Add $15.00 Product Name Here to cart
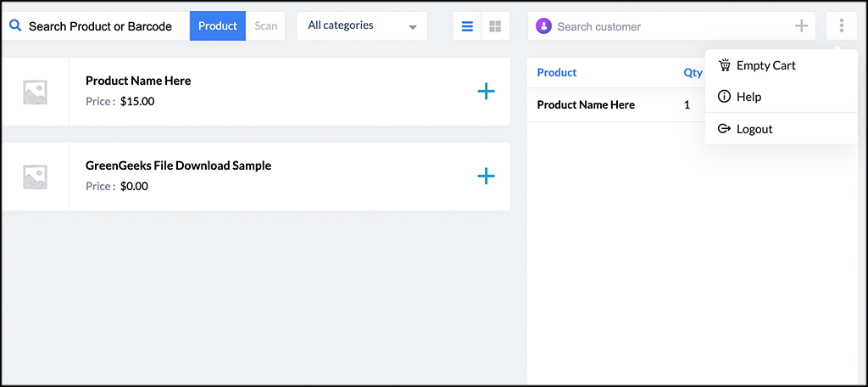The width and height of the screenshot is (868, 387). tap(486, 92)
